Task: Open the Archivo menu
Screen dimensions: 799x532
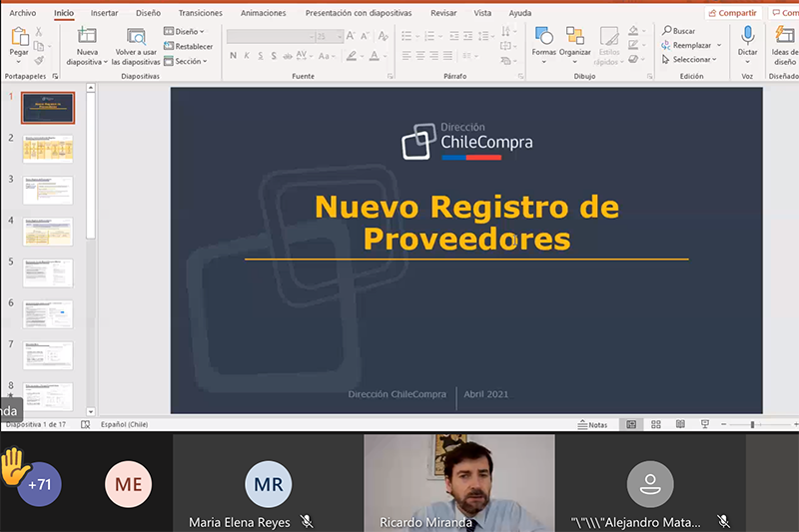Action: click(22, 13)
